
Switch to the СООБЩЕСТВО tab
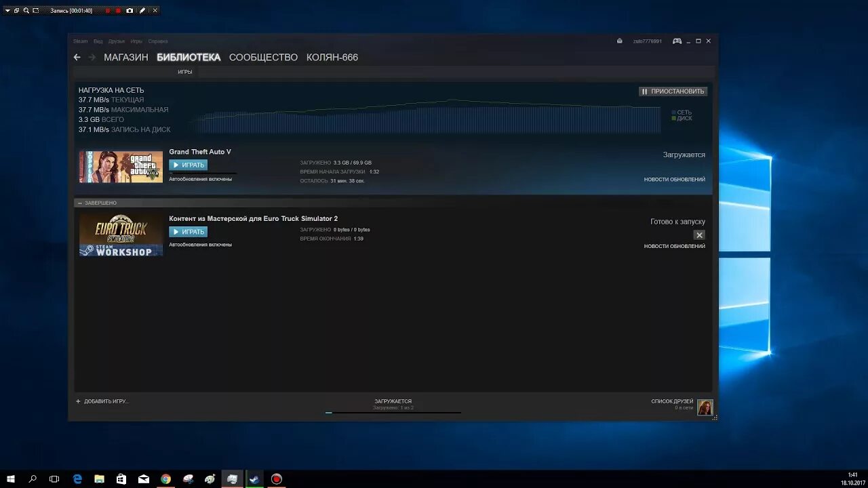click(x=263, y=58)
